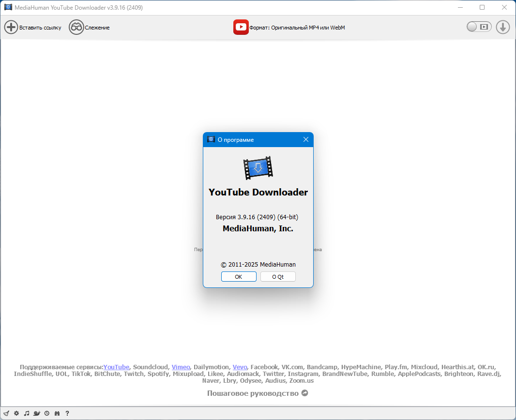The image size is (516, 420).
Task: Minimize the MediaHuman YouTube Downloader window
Action: click(x=460, y=7)
